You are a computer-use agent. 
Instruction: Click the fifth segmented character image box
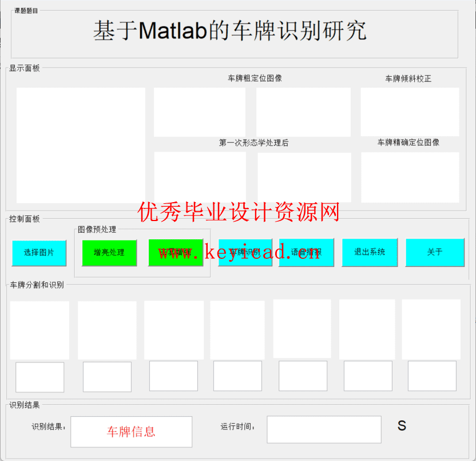click(x=302, y=329)
